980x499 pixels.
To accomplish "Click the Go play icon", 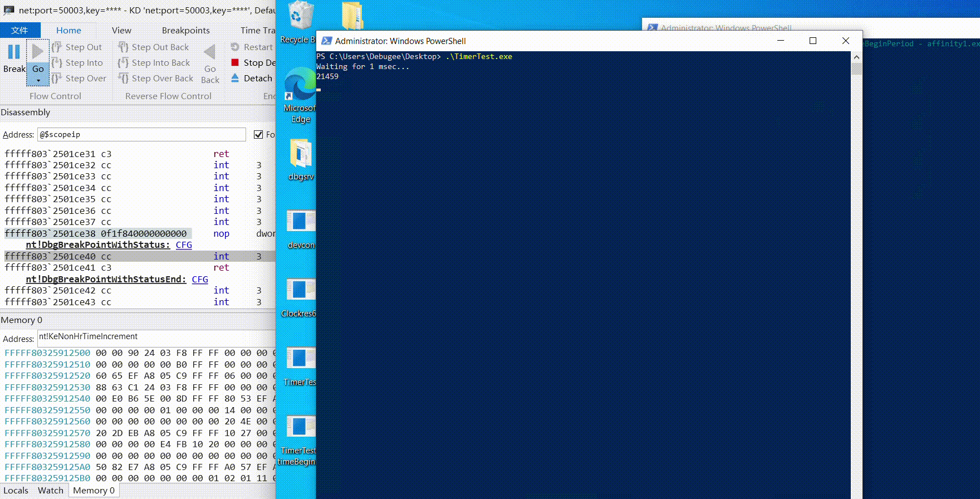I will pyautogui.click(x=37, y=52).
